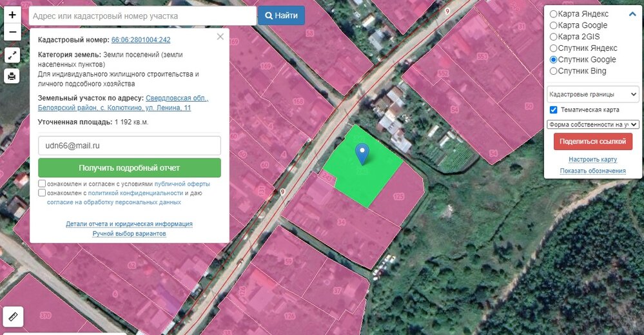Close the parcel info panel
The height and width of the screenshot is (335, 644).
click(x=220, y=37)
